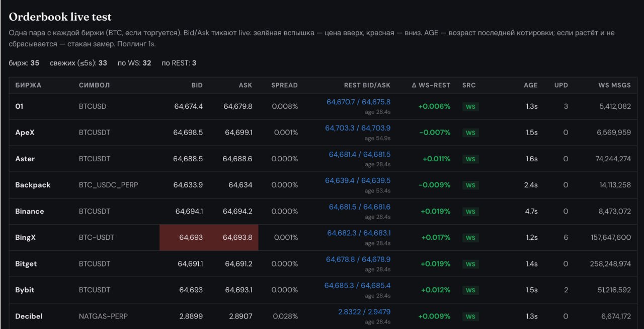Click the по REST: 3 counter

(179, 63)
